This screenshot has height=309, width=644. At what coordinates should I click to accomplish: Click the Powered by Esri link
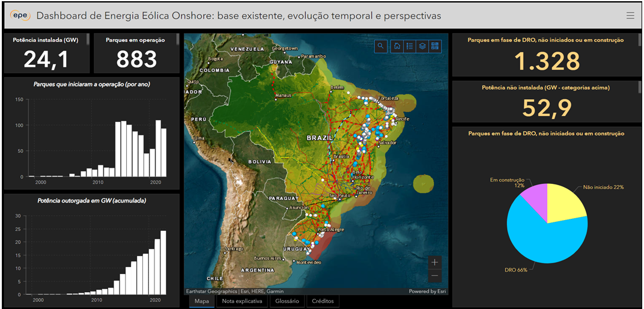tap(427, 292)
